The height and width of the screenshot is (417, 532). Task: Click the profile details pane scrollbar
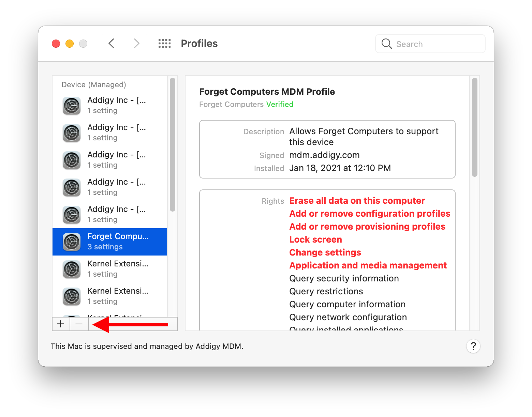pos(475,127)
